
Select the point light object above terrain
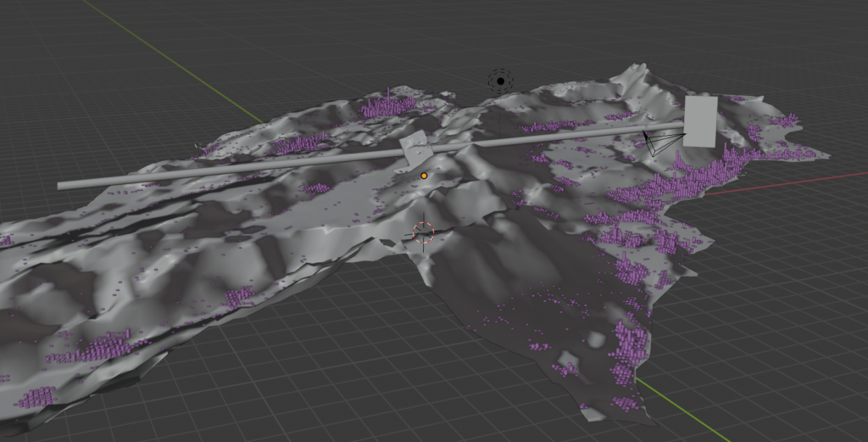500,81
